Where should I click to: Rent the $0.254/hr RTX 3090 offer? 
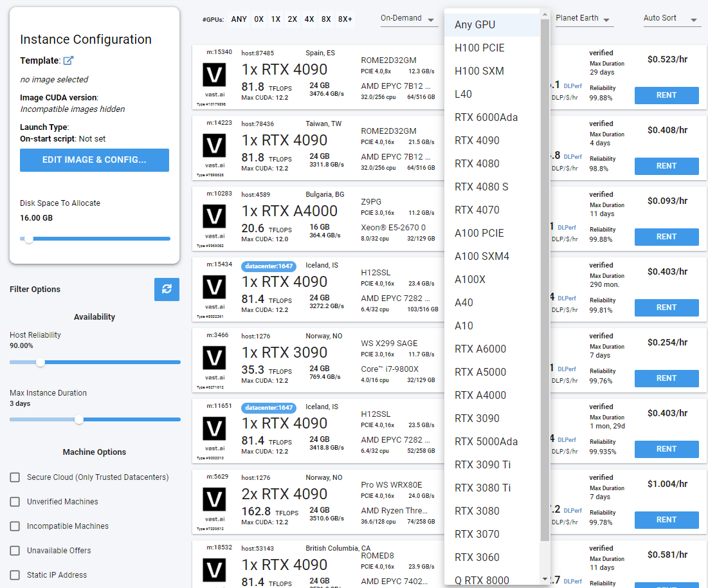point(666,378)
